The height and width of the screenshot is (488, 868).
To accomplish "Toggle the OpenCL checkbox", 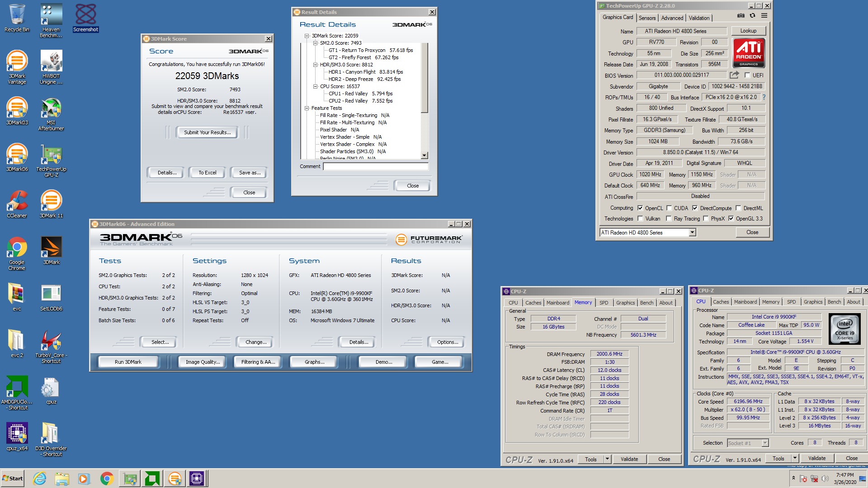I will tap(640, 208).
